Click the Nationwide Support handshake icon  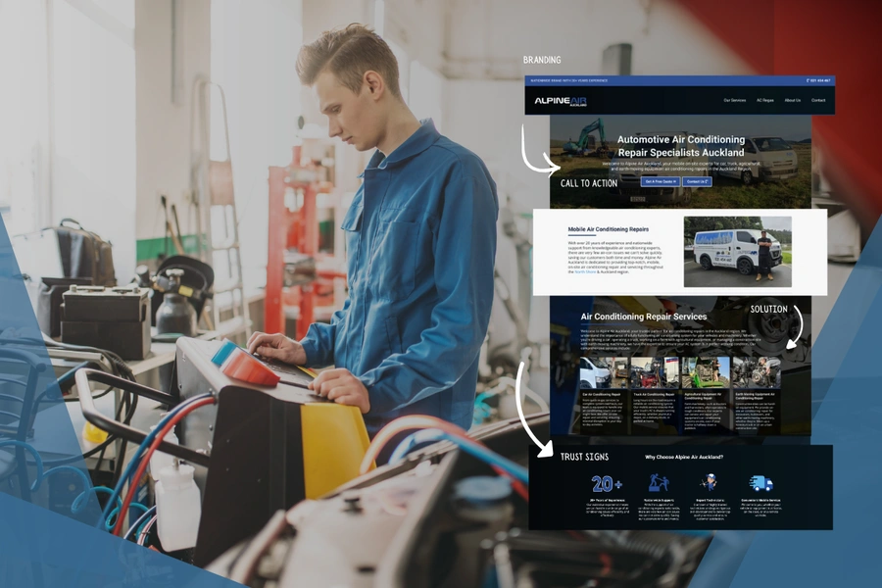[658, 483]
